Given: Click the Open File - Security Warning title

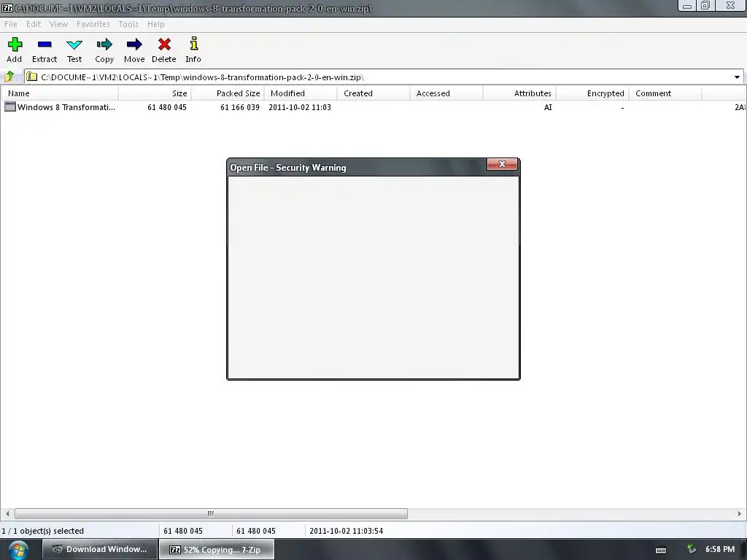Looking at the screenshot, I should pyautogui.click(x=287, y=168).
